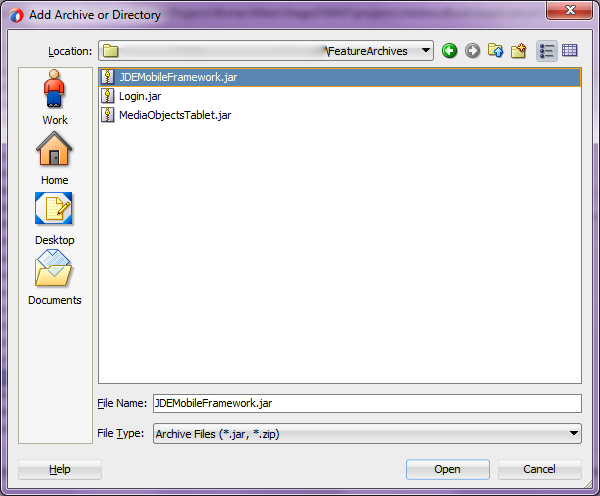
Task: Create a new folder
Action: 518,51
